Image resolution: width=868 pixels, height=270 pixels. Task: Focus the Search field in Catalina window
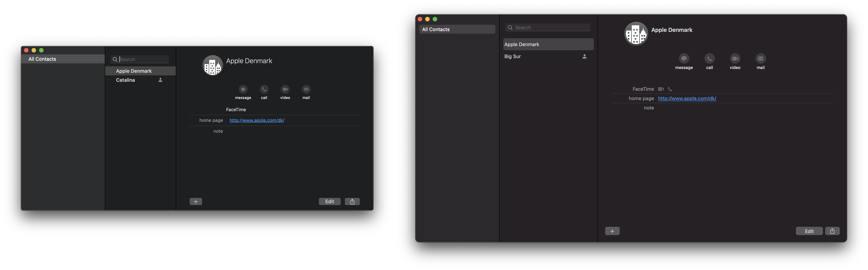click(140, 59)
